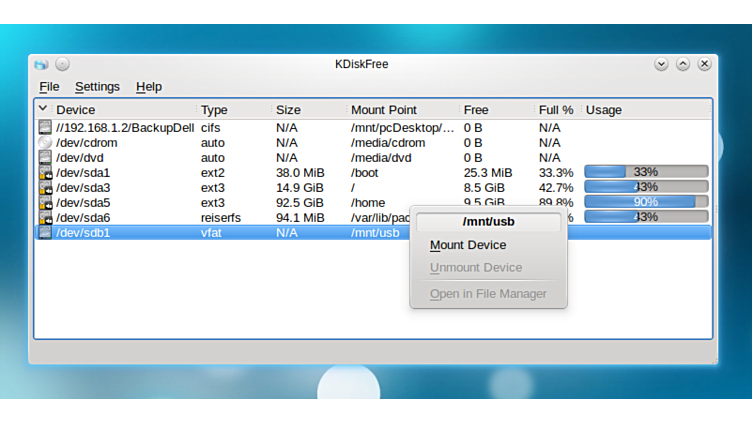Viewport: 752px width, 423px height.
Task: Toggle the sort arrow in the icon column header
Action: 43,109
